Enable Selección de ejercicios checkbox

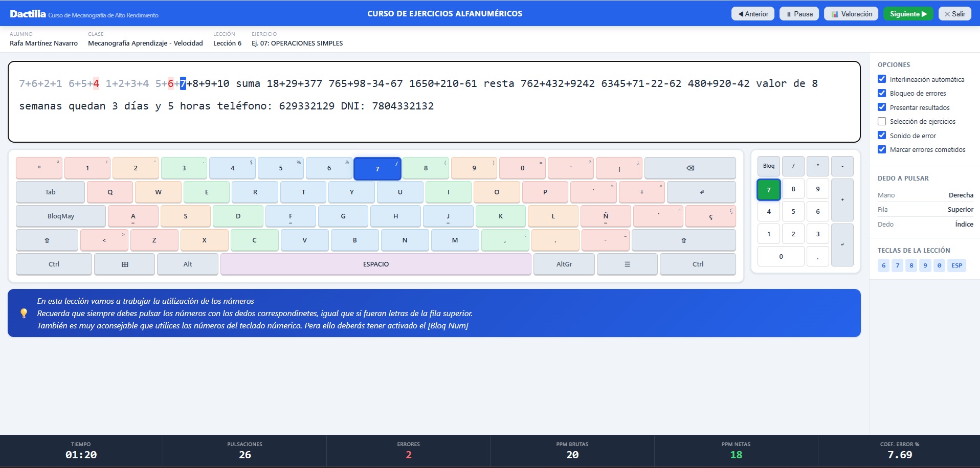point(882,121)
